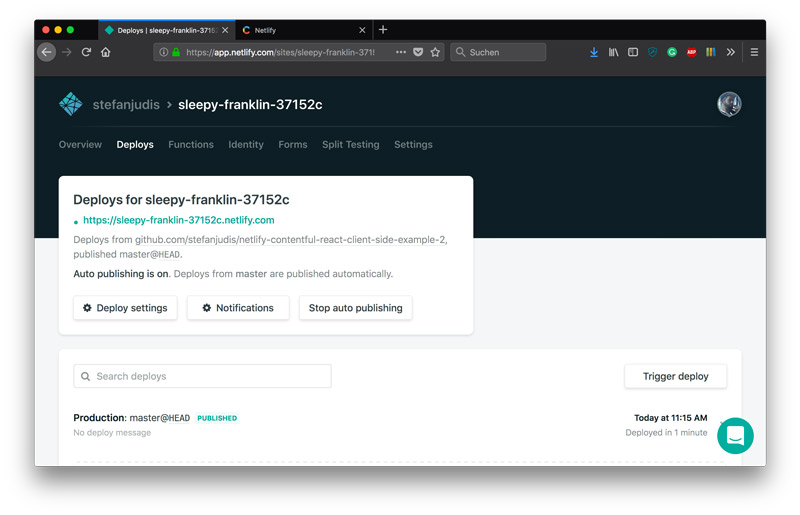The width and height of the screenshot is (800, 515).
Task: Click Stop auto publishing button
Action: (x=355, y=308)
